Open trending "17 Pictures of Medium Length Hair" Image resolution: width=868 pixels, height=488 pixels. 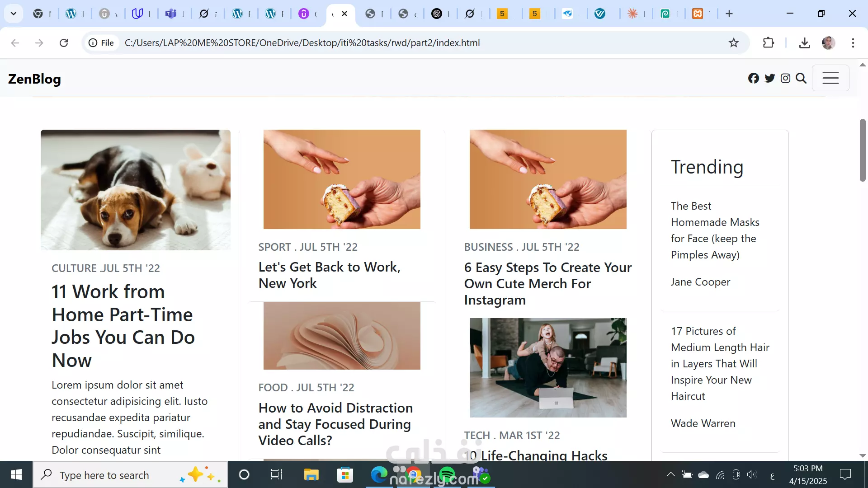(720, 364)
